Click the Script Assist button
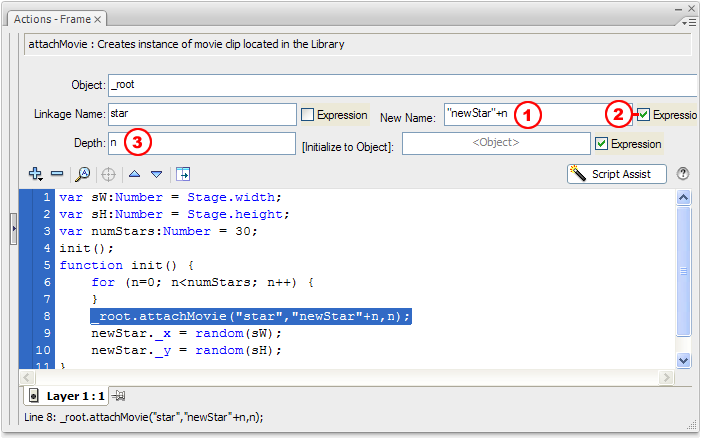701x439 pixels. click(617, 173)
